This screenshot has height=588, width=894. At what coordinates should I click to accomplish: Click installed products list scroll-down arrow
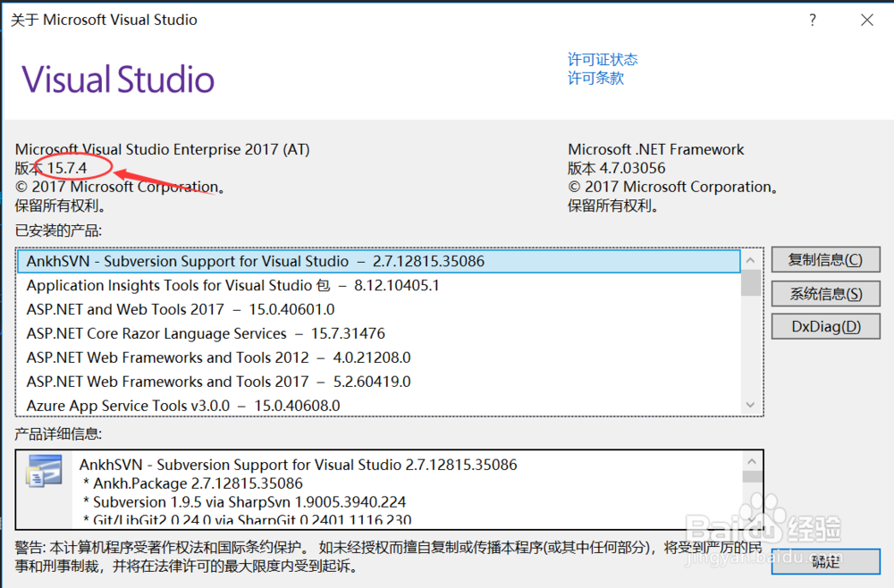750,405
